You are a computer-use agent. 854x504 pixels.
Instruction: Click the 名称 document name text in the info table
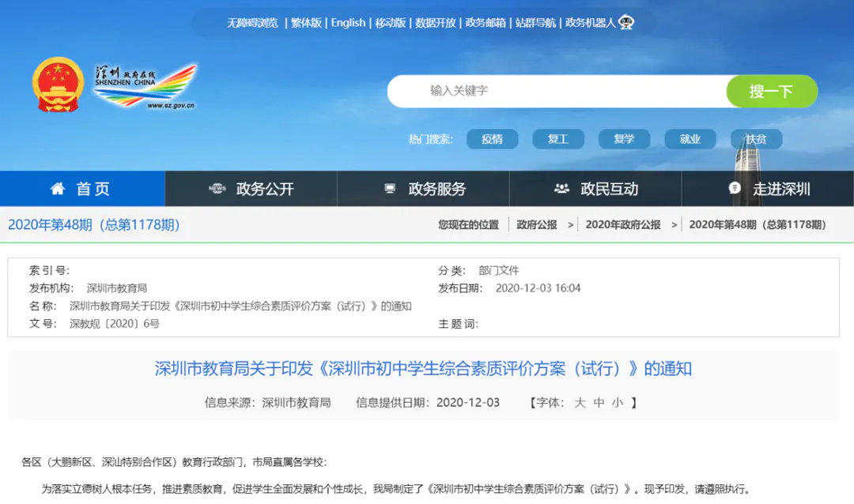pyautogui.click(x=240, y=307)
